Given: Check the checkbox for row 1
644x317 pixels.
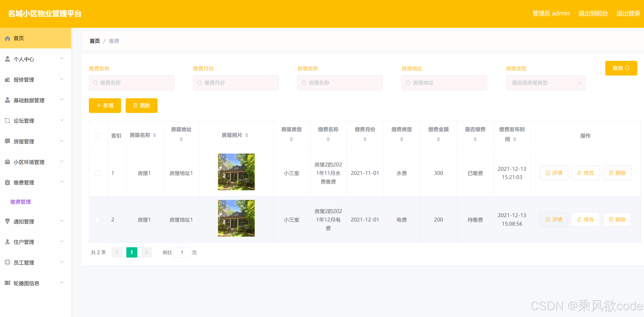Looking at the screenshot, I should (x=98, y=173).
